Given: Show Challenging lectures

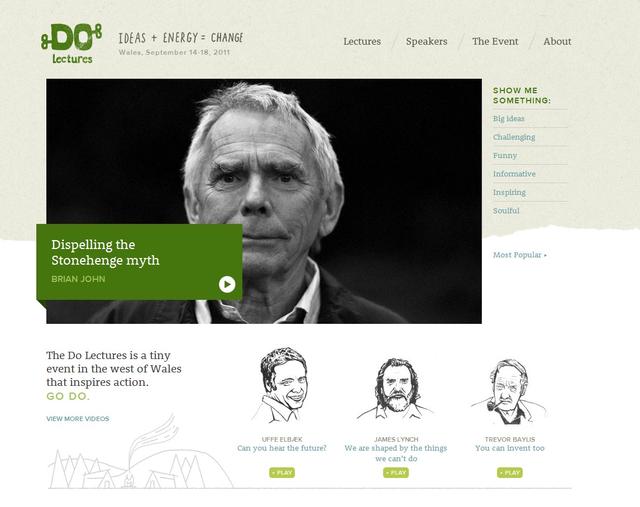Looking at the screenshot, I should [514, 137].
